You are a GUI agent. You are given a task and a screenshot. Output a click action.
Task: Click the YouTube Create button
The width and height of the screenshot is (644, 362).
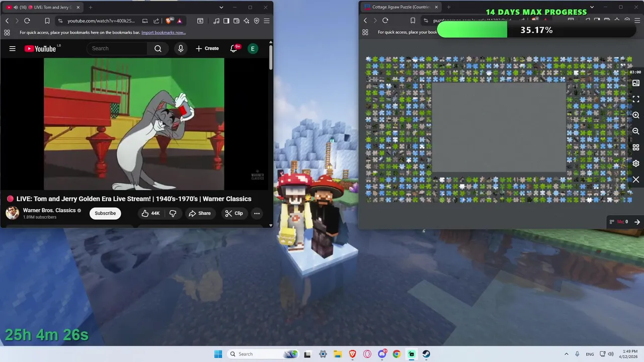coord(207,49)
